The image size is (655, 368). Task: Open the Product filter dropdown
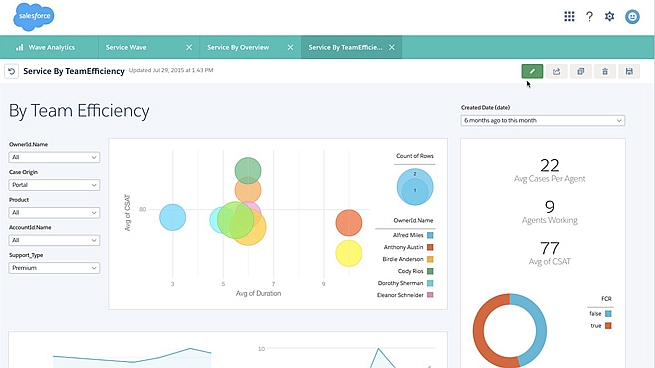[x=54, y=213]
